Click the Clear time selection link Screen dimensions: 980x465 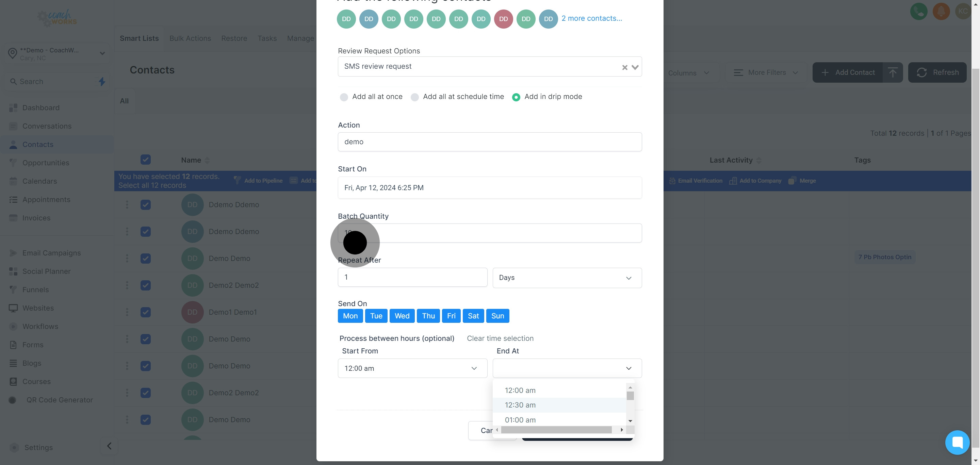tap(500, 338)
